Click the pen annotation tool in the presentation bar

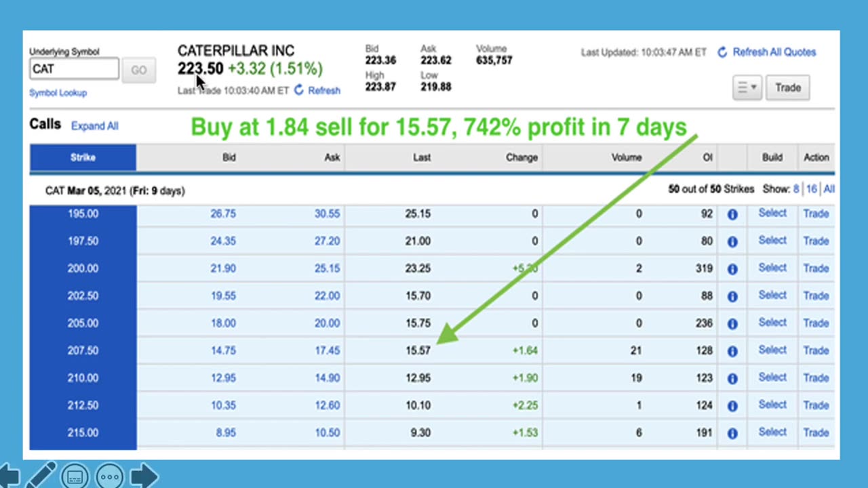(x=41, y=475)
